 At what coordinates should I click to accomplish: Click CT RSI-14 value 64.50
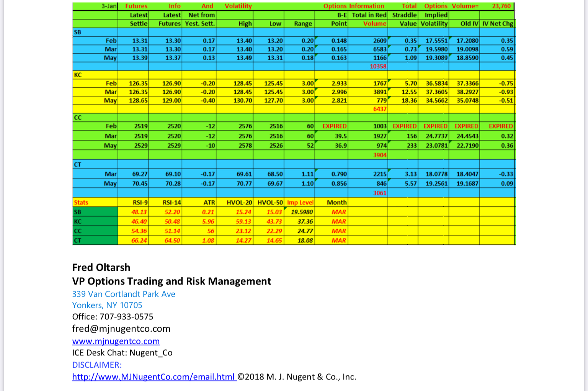coord(172,240)
